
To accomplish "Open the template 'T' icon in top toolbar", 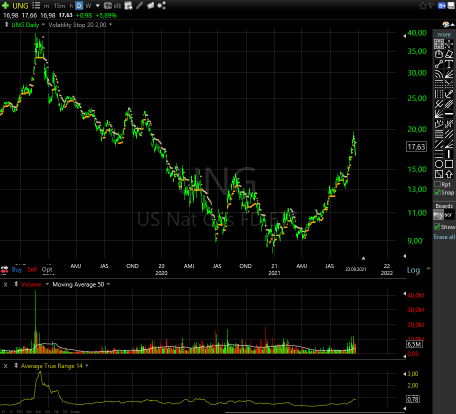I will pos(108,6).
